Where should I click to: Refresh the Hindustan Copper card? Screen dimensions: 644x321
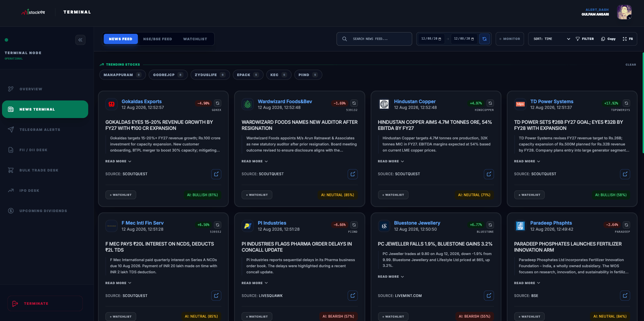490,103
